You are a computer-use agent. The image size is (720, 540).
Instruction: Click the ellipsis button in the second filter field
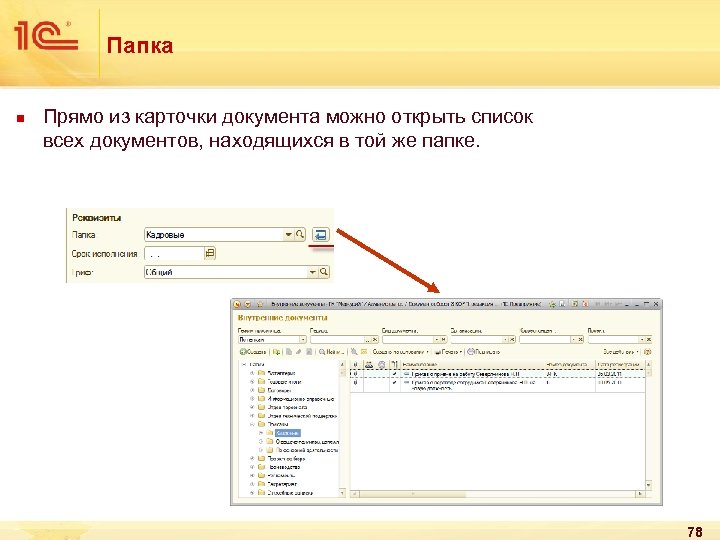tap(368, 340)
